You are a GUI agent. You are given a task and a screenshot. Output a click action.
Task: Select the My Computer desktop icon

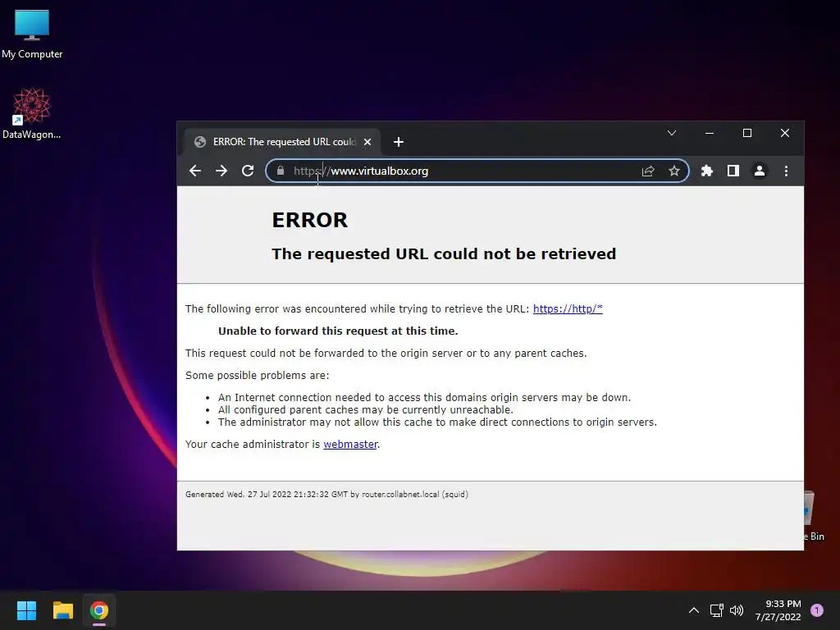pyautogui.click(x=32, y=34)
